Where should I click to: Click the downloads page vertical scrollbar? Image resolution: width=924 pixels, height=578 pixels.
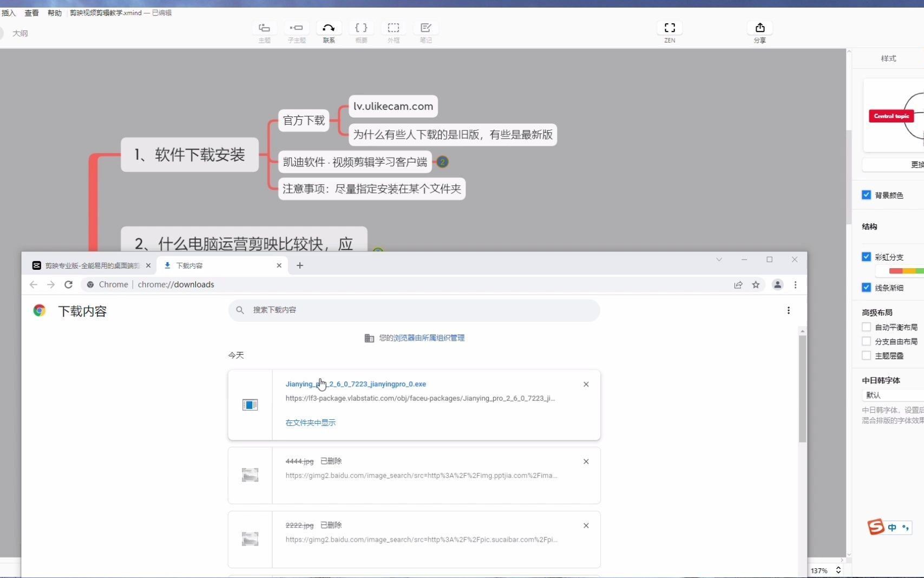[x=802, y=389]
